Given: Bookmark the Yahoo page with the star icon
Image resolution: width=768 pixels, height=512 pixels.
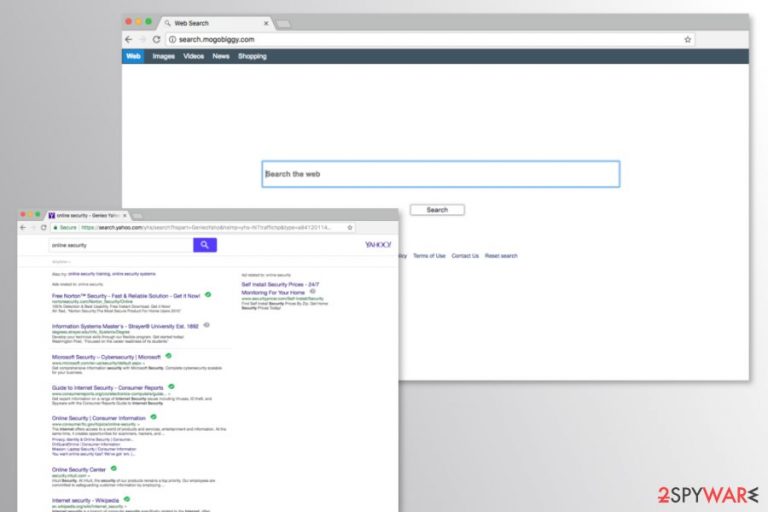Looking at the screenshot, I should click(350, 227).
